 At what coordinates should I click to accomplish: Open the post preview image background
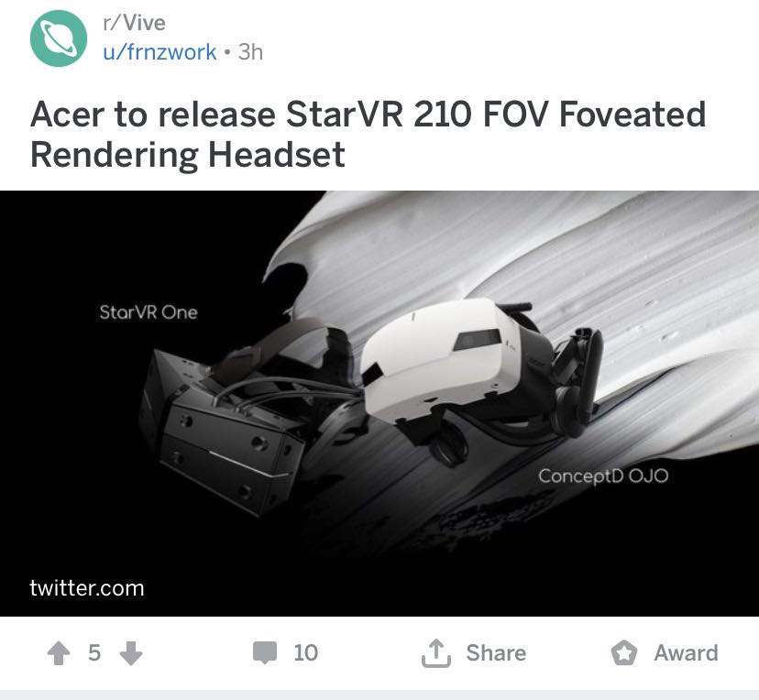[x=379, y=403]
